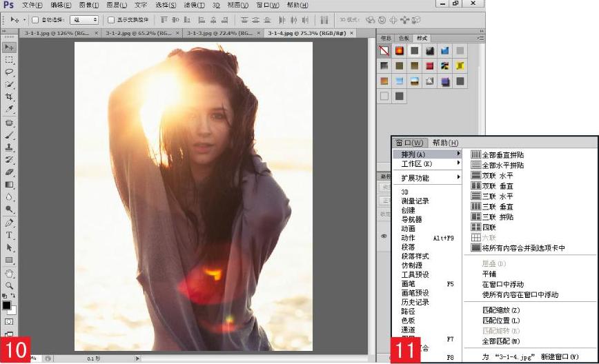The image size is (599, 364).
Task: Open the 滤镜(T) menu
Action: pos(194,5)
